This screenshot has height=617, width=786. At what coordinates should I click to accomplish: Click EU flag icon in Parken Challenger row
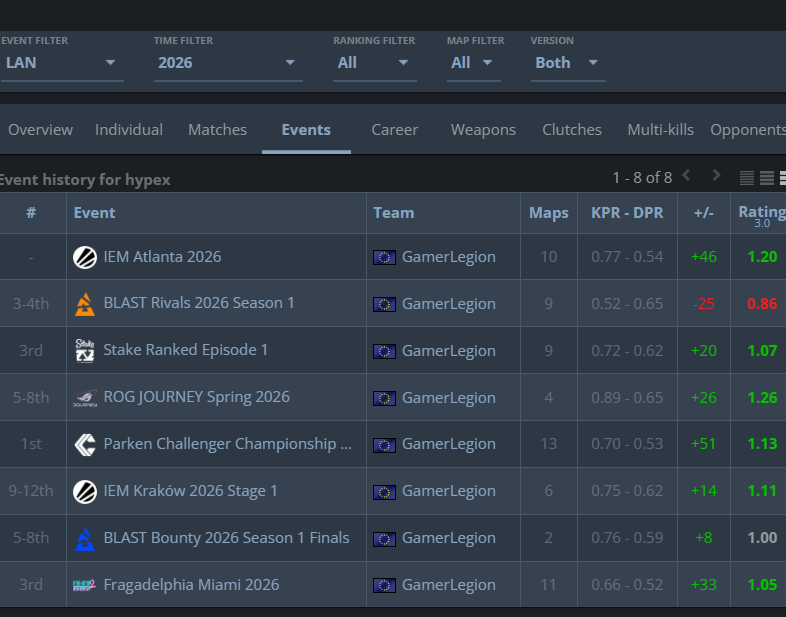[x=384, y=445]
